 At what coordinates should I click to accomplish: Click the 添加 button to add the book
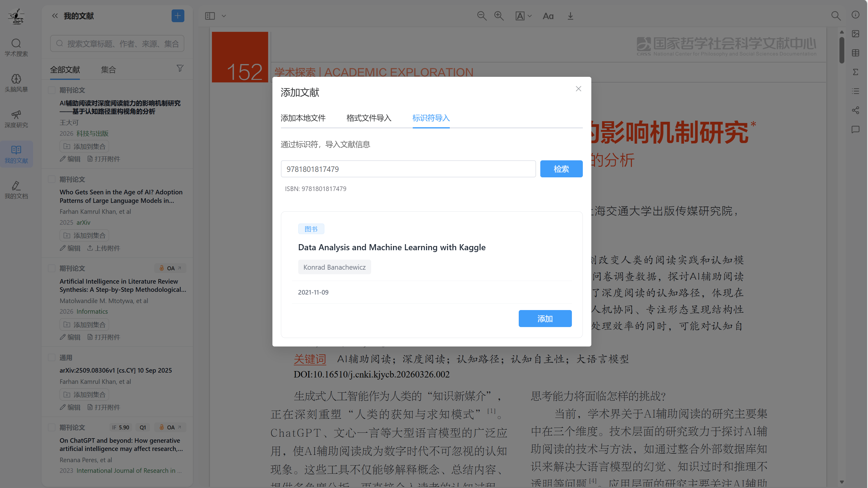pos(545,319)
